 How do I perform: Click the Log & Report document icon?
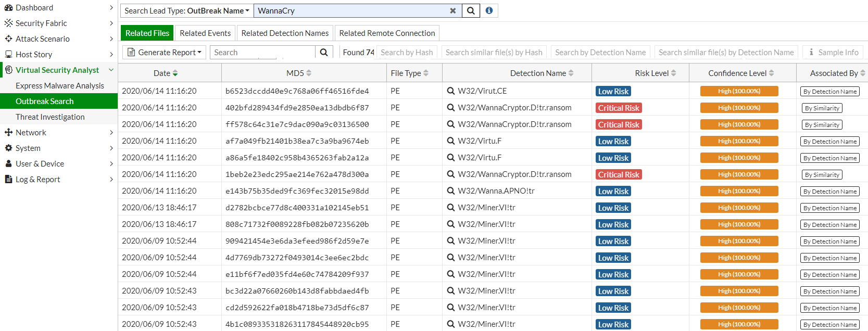click(x=8, y=180)
